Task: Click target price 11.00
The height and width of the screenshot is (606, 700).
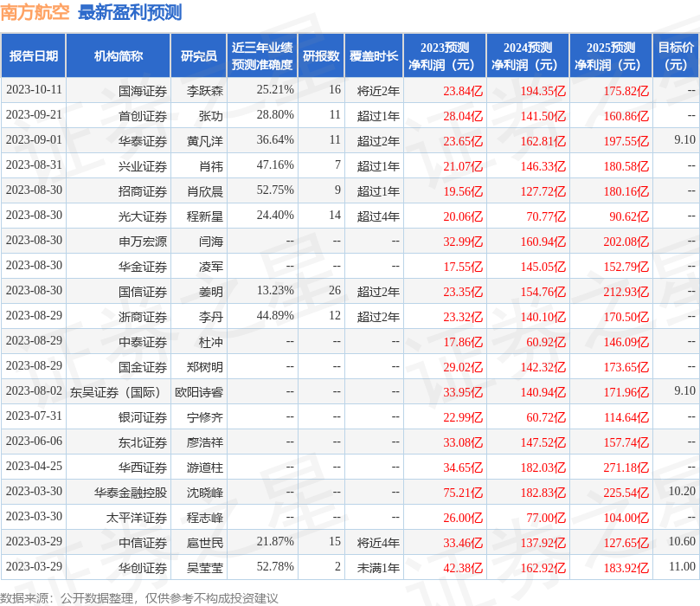Action: tap(682, 566)
